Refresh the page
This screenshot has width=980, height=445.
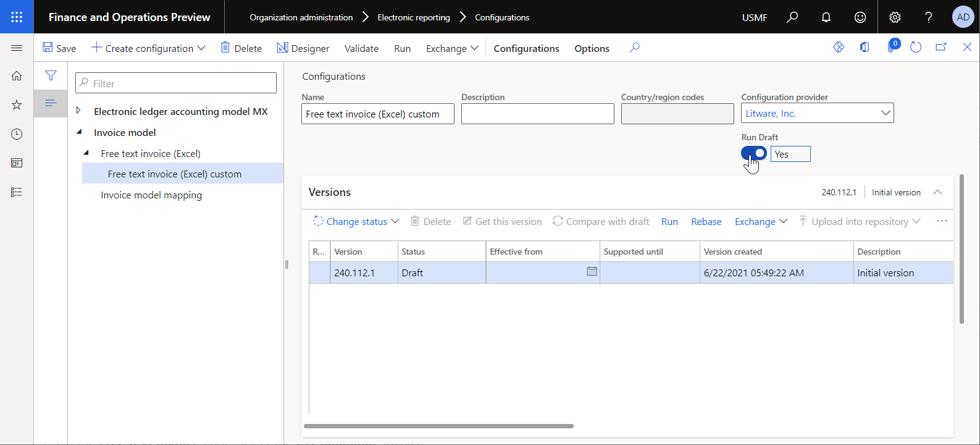(916, 47)
